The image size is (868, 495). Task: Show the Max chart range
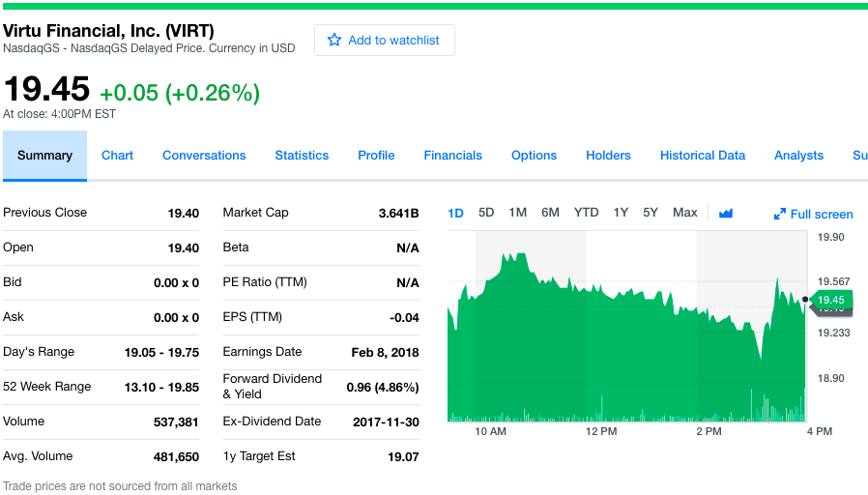[x=684, y=213]
